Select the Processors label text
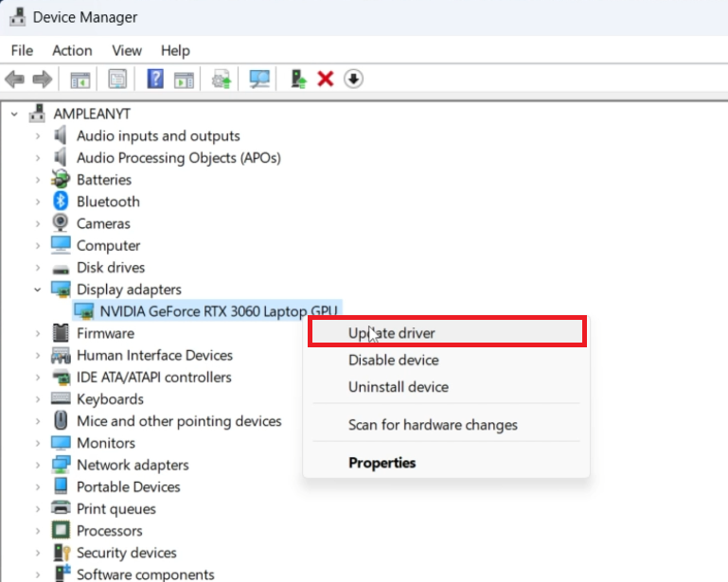The image size is (728, 582). (x=110, y=531)
